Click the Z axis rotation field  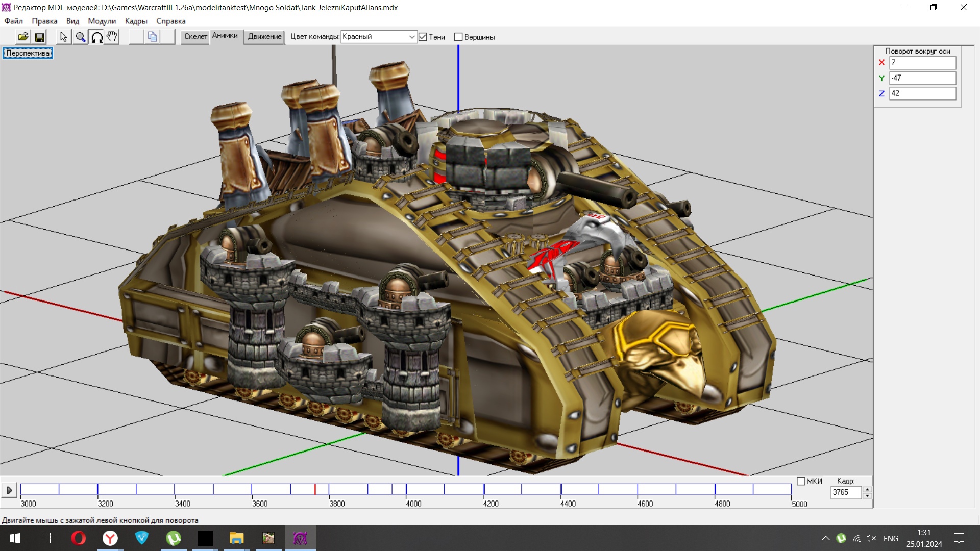[922, 93]
